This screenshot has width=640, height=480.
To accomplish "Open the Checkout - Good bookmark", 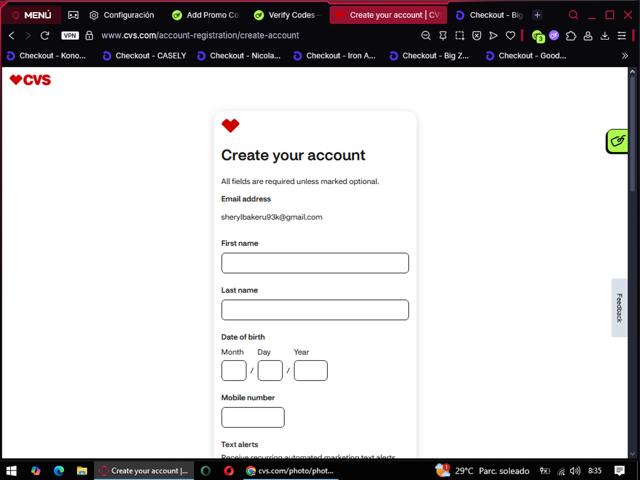I will (526, 56).
